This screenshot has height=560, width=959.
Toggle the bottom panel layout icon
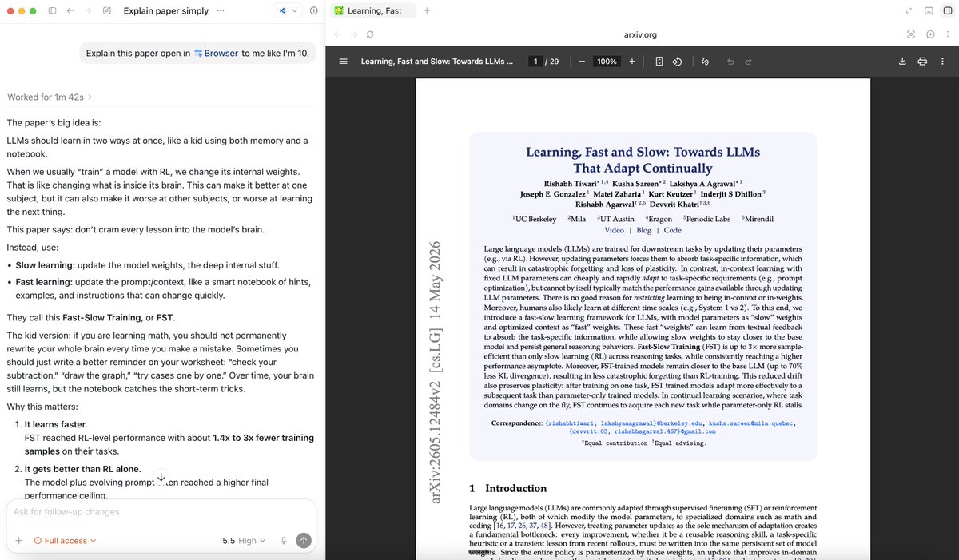[x=928, y=11]
